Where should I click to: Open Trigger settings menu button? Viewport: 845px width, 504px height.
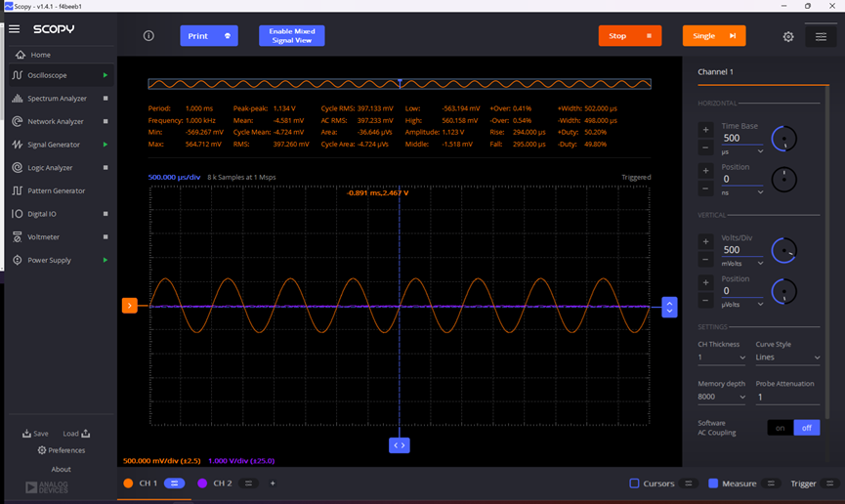[830, 483]
